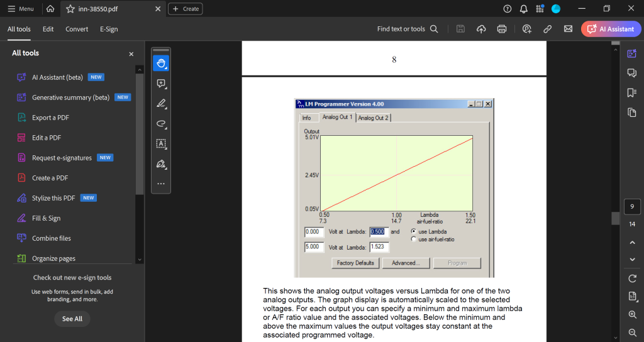Select the Draw freehand lasso tool
Screen dimensions: 644x342
pos(161,124)
